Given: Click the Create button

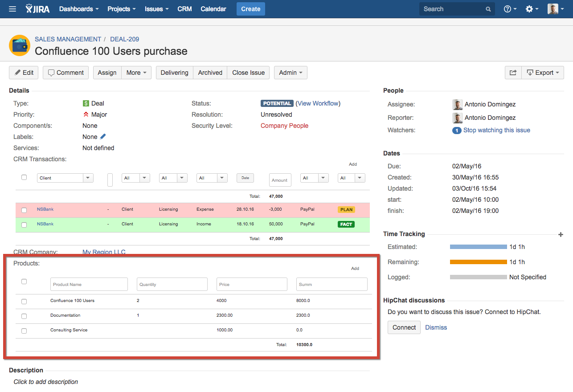Looking at the screenshot, I should (x=250, y=9).
